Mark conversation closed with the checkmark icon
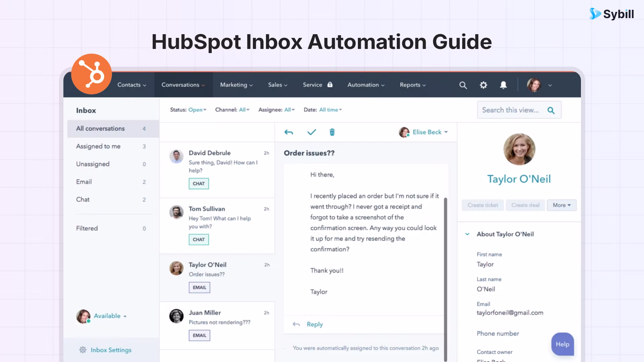The height and width of the screenshot is (362, 644). click(x=312, y=132)
